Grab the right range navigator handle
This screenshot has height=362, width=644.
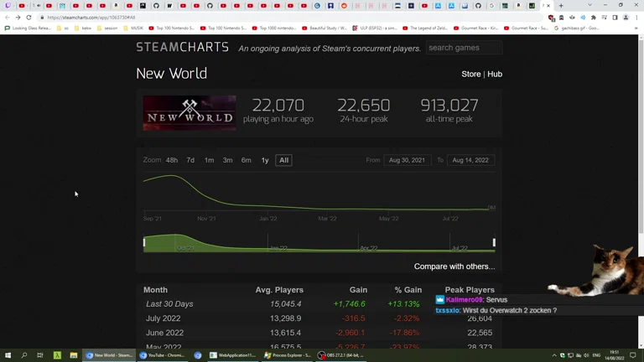tap(494, 243)
